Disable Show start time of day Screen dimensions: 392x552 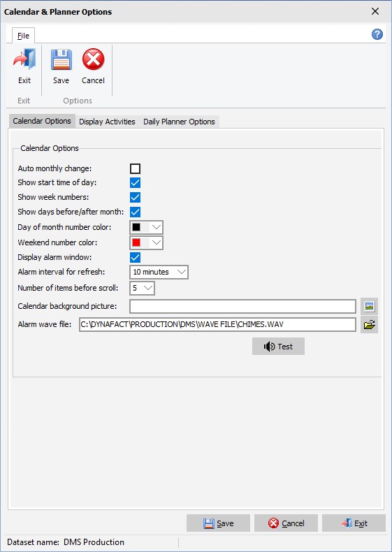point(136,182)
